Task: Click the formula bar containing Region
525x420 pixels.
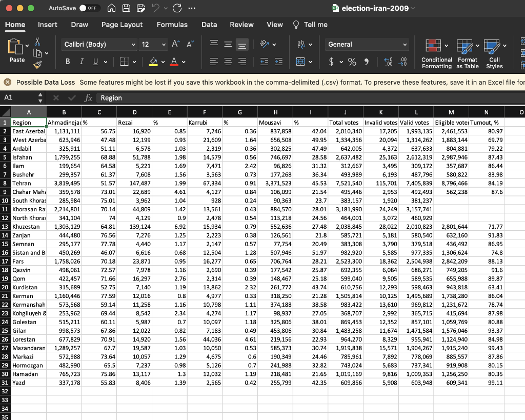Action: tap(308, 97)
